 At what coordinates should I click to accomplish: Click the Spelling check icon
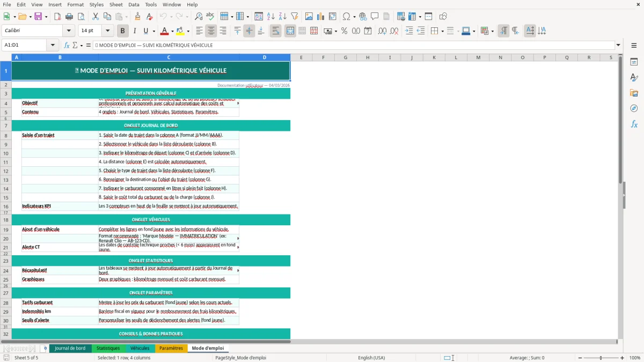pos(210,17)
